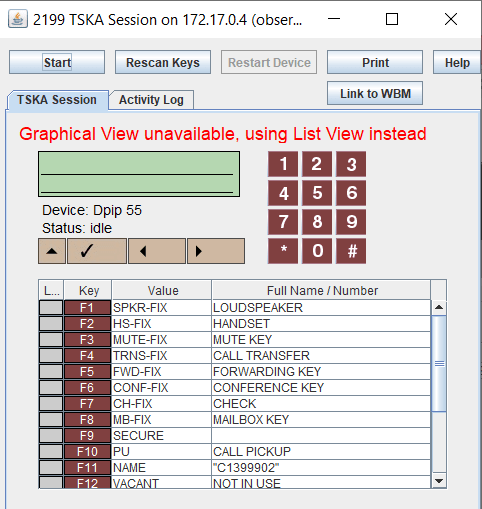Click the Key column header
Viewport: 482px width, 509px height.
(88, 290)
